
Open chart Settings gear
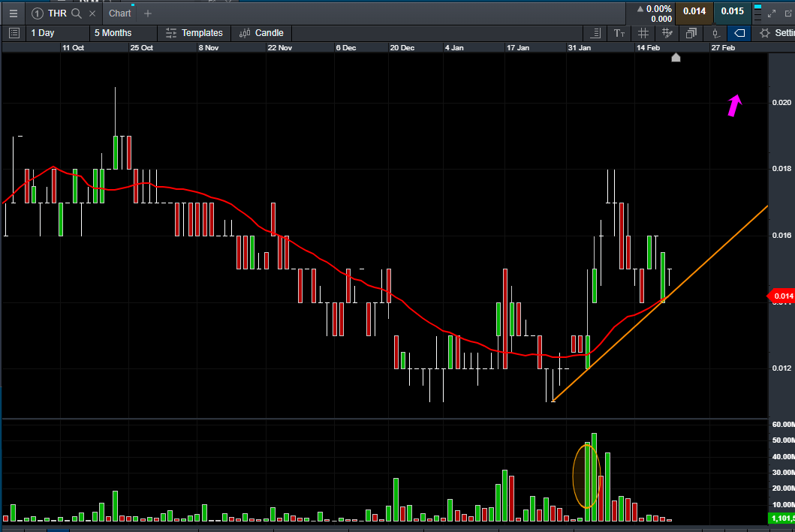point(764,33)
